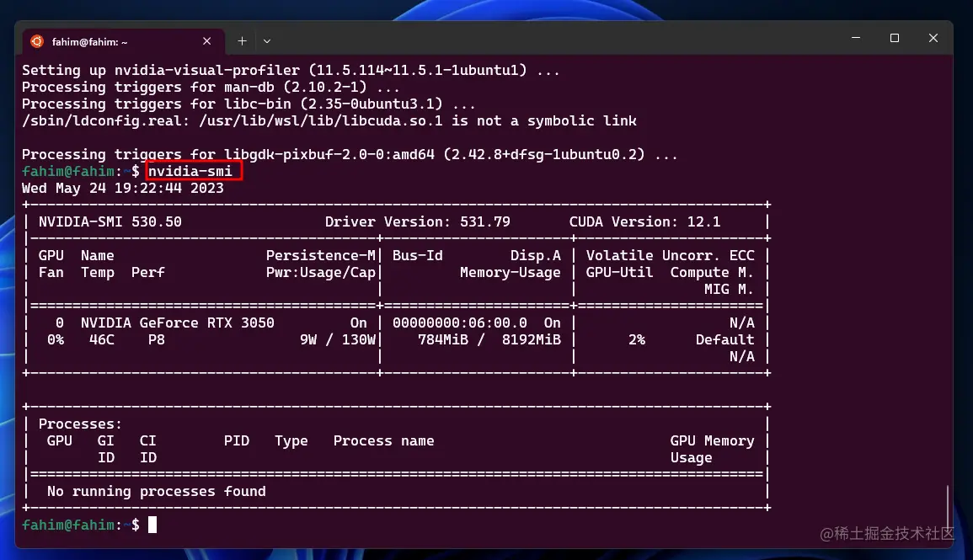Viewport: 973px width, 560px height.
Task: Minimize the terminal window
Action: click(856, 38)
